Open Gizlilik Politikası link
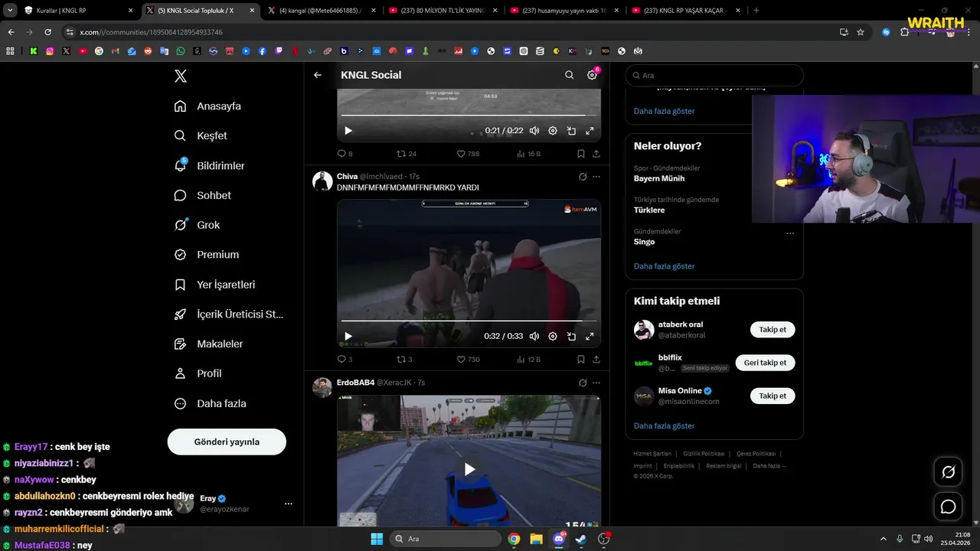Viewport: 980px width, 551px height. point(704,454)
